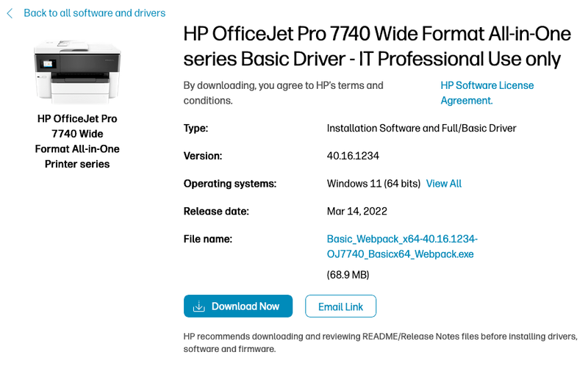Image resolution: width=588 pixels, height=366 pixels.
Task: Click View All next to operating systems
Action: pos(444,184)
